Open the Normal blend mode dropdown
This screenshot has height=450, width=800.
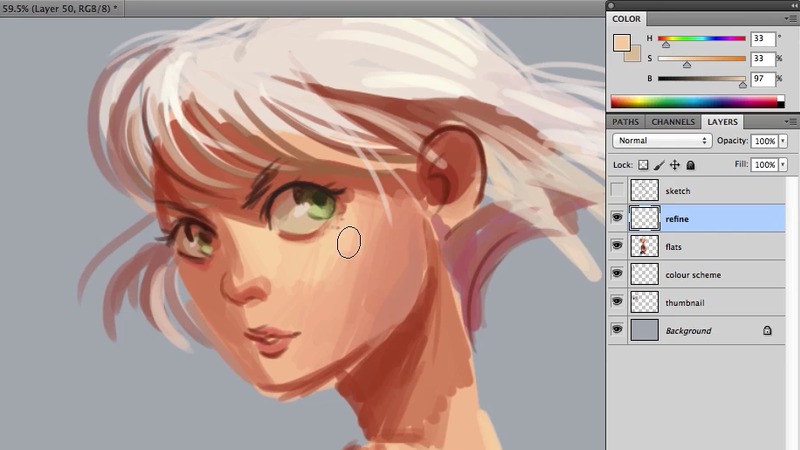coord(662,140)
